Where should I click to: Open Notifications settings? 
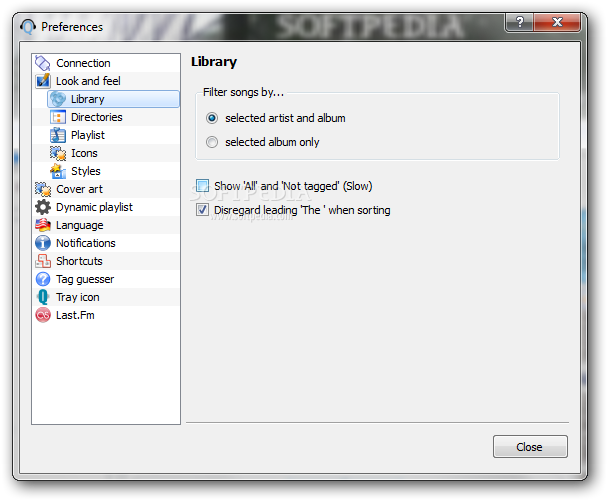point(106,243)
